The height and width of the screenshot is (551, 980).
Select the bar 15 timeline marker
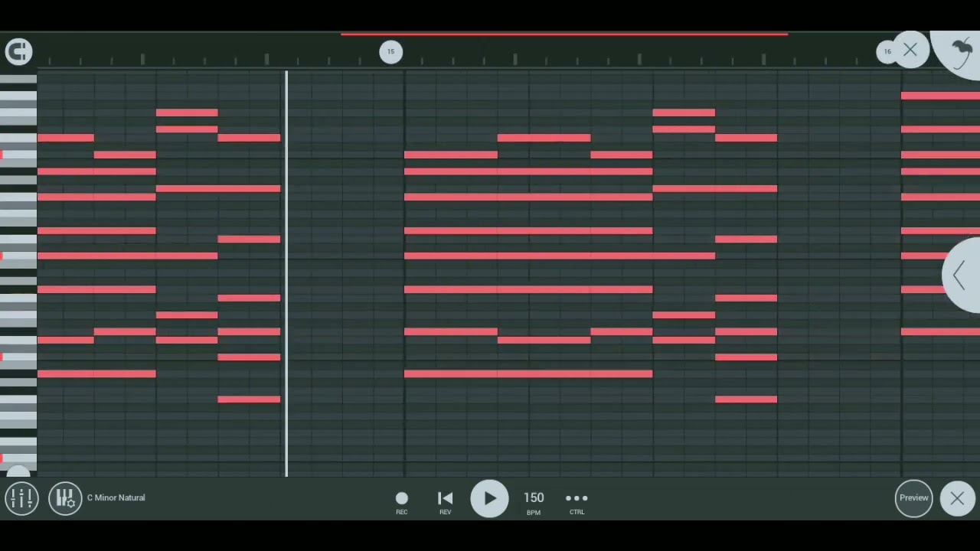point(390,52)
